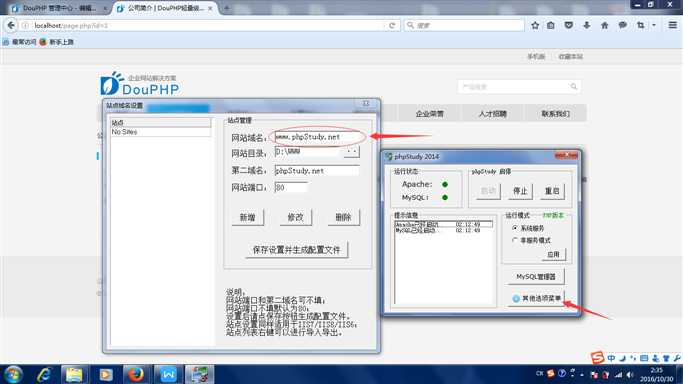Open Windows Media Player taskbar icon
683x384 pixels.
click(x=105, y=374)
